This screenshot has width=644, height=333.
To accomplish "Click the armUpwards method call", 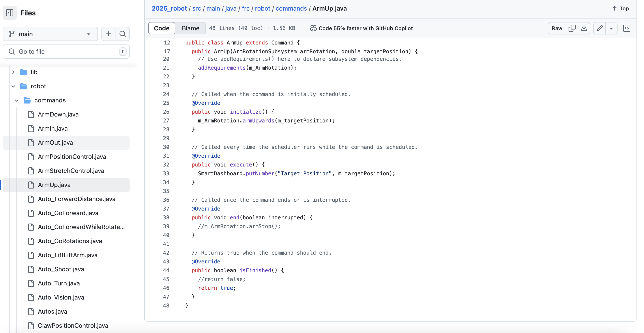I will (258, 120).
